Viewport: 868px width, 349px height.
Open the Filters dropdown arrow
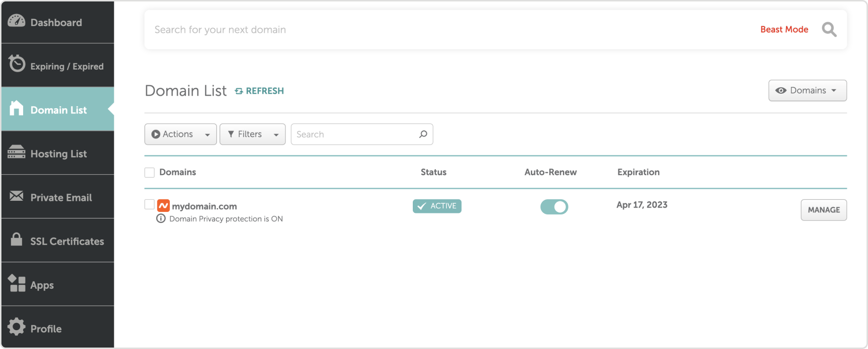coord(276,135)
